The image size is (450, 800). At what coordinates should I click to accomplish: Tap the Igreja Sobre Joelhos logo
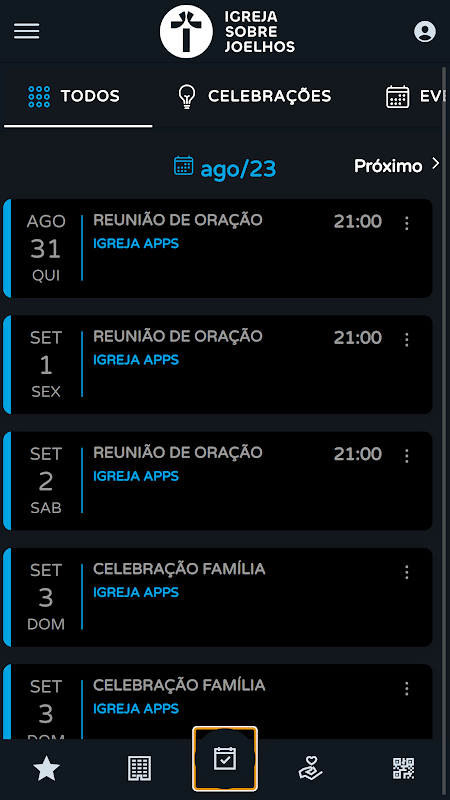click(228, 32)
